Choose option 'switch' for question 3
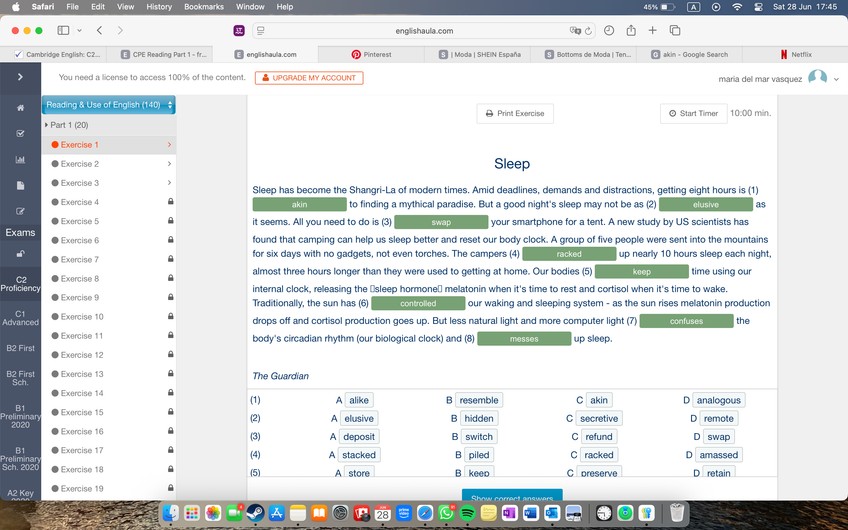 479,436
